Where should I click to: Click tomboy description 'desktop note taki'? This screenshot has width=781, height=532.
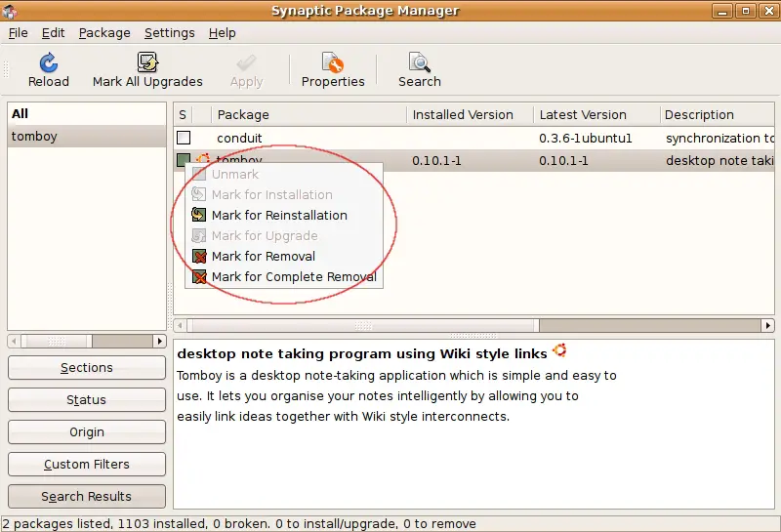(x=719, y=160)
